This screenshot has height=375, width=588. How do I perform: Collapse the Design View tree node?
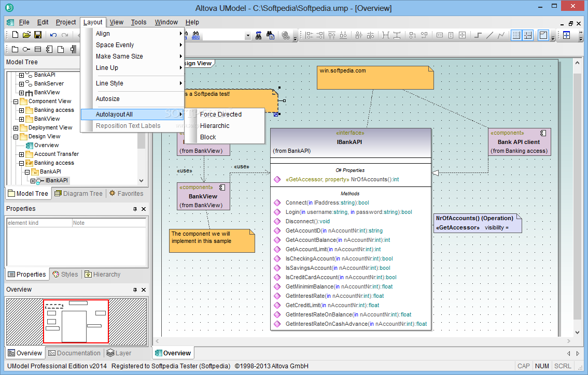tap(16, 137)
